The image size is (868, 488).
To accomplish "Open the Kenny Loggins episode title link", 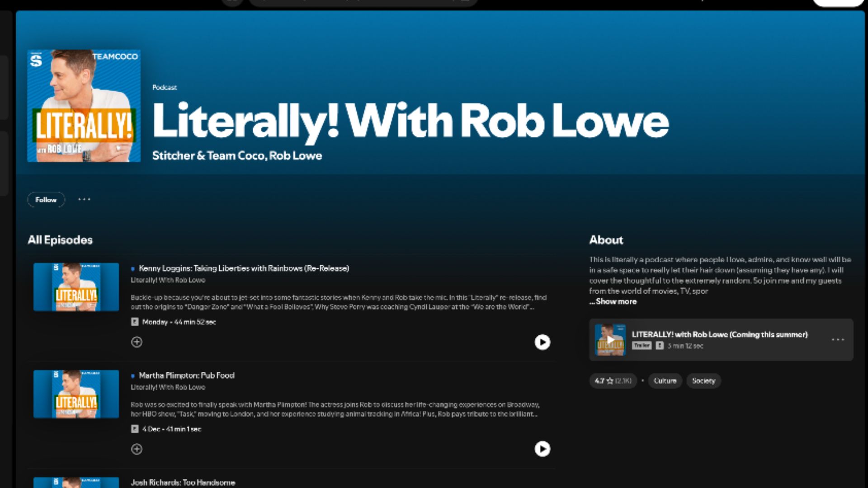I will pos(244,268).
